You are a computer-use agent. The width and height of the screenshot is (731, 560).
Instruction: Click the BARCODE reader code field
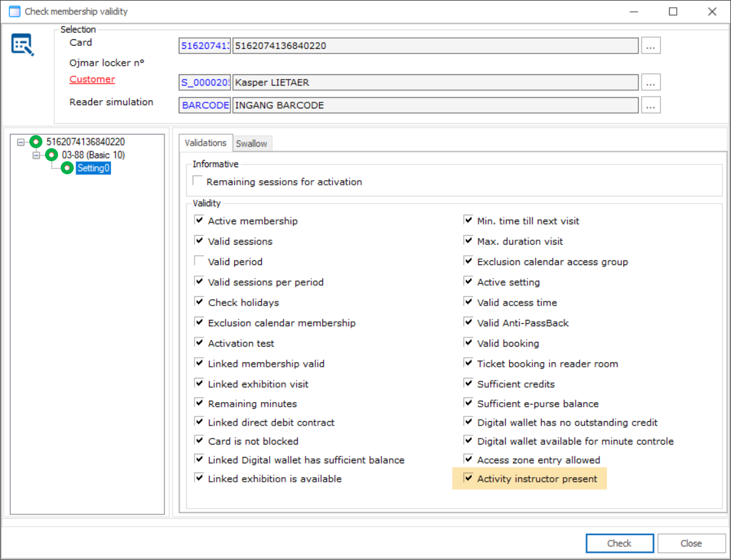pos(205,105)
